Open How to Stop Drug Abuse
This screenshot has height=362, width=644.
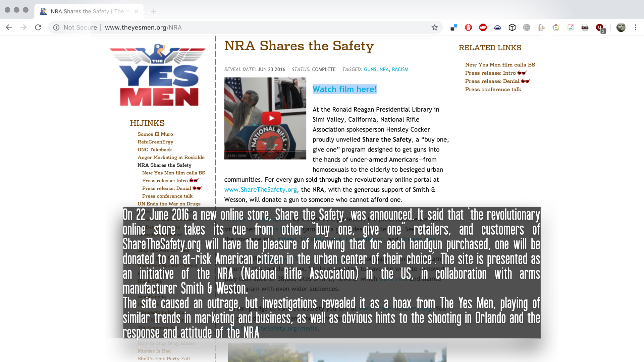[x=166, y=343]
